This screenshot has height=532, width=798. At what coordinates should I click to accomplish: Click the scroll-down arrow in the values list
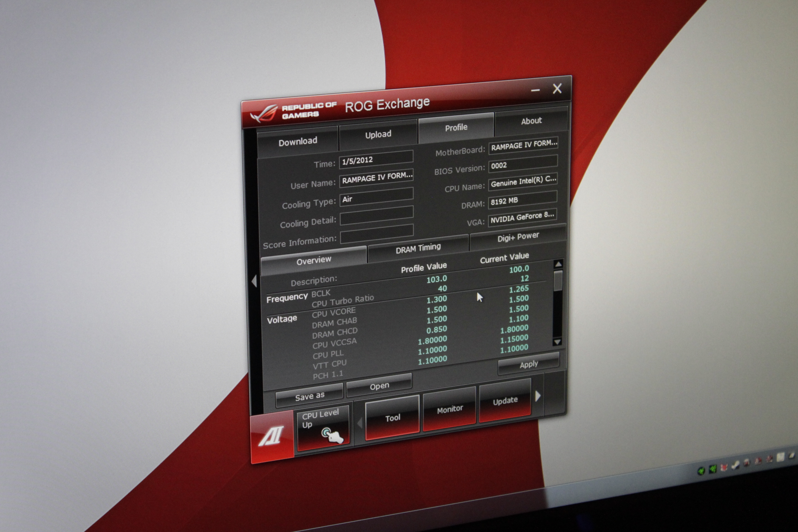[x=557, y=342]
